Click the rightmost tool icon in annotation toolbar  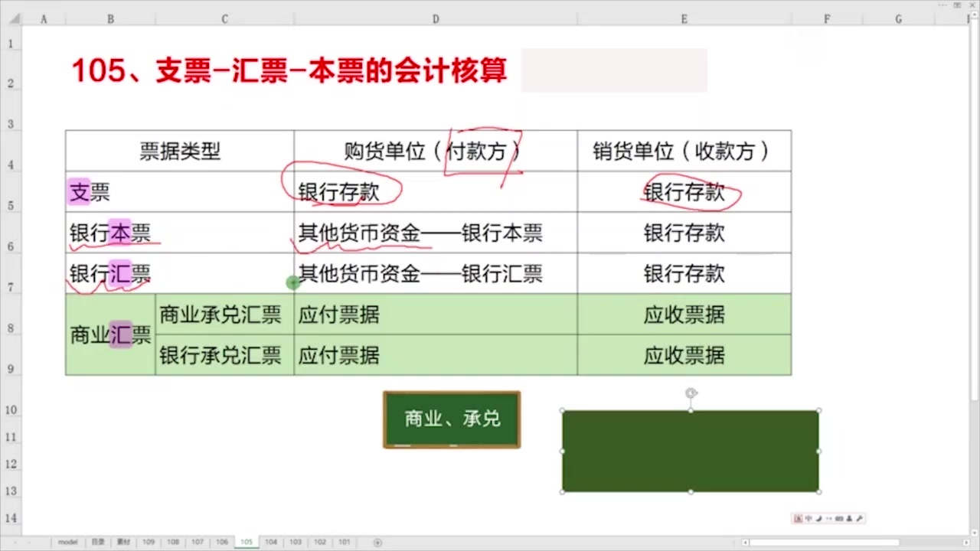[857, 518]
